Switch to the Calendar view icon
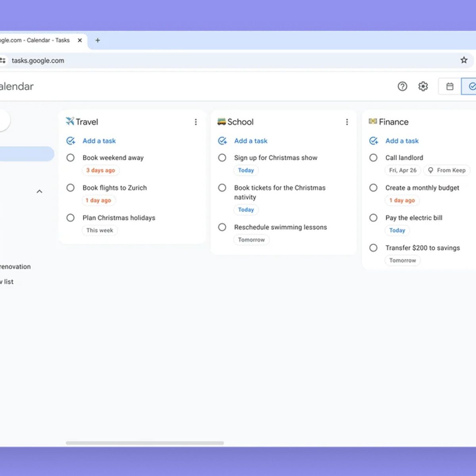The height and width of the screenshot is (476, 476). (x=450, y=86)
